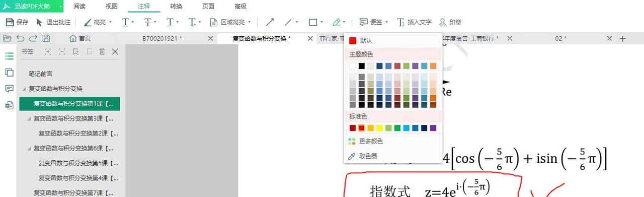
Task: Open the page thumbnails sidebar icon
Action: 9,72
